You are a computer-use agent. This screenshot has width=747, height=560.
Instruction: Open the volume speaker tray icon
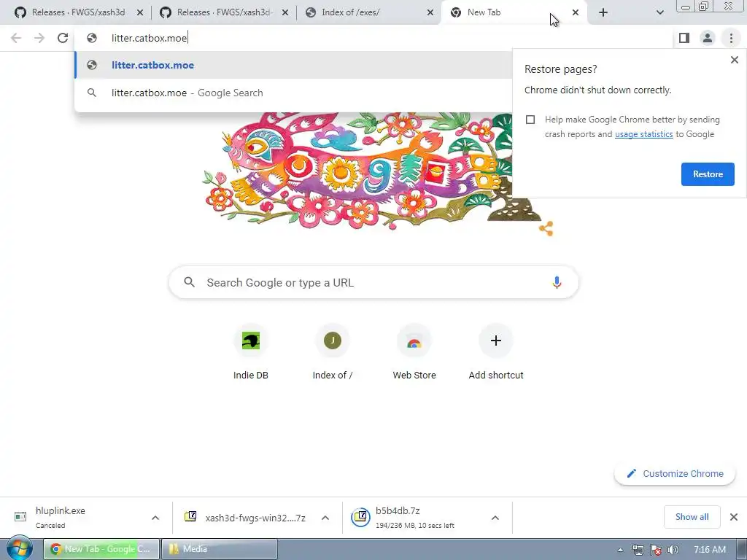tap(673, 550)
